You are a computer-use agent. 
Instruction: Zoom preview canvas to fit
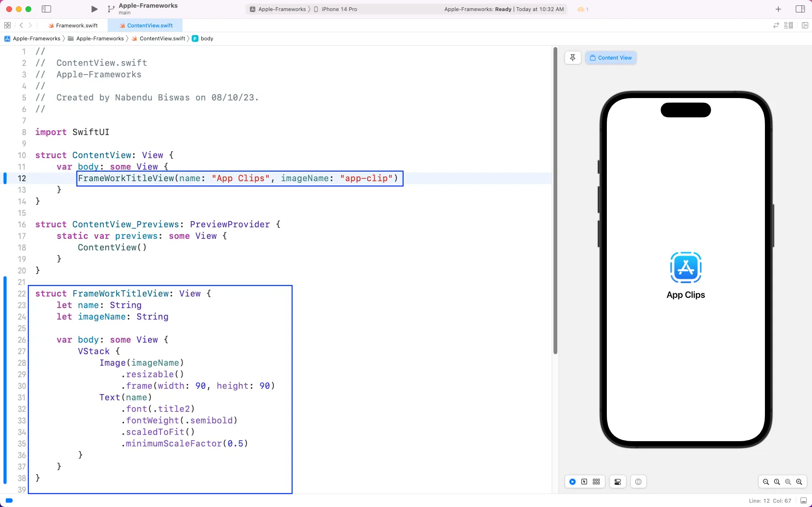click(788, 482)
